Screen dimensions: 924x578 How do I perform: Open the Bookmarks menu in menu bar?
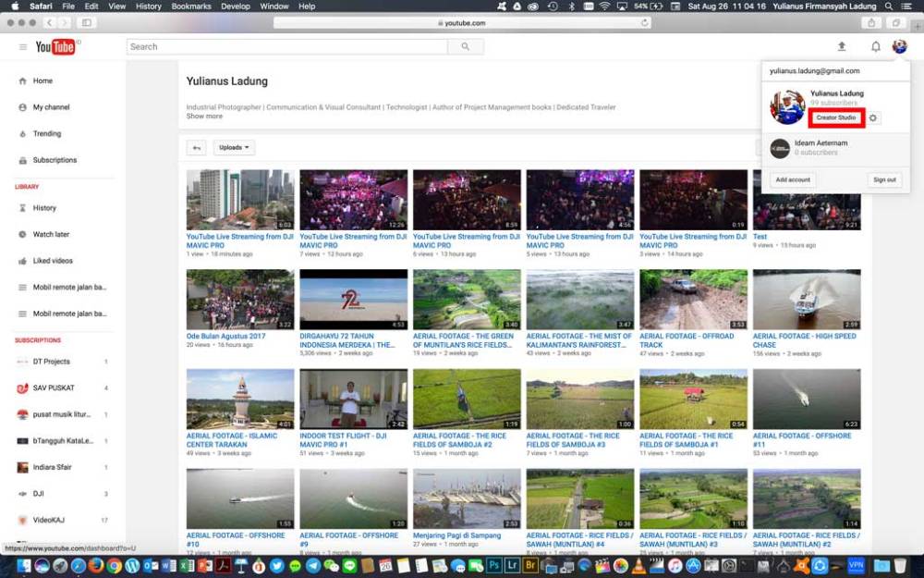tap(190, 6)
